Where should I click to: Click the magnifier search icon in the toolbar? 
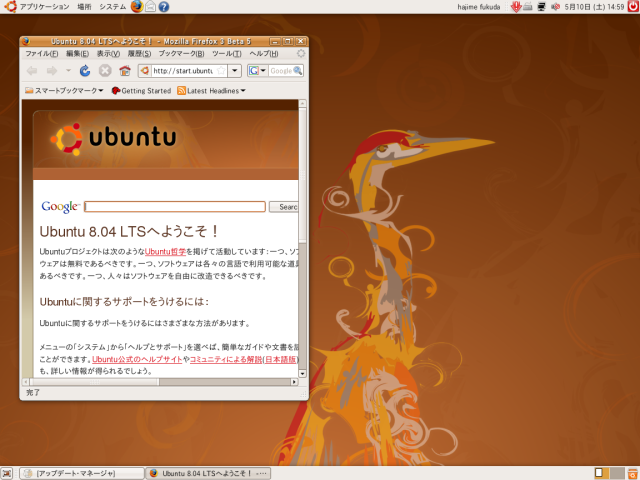coord(298,71)
